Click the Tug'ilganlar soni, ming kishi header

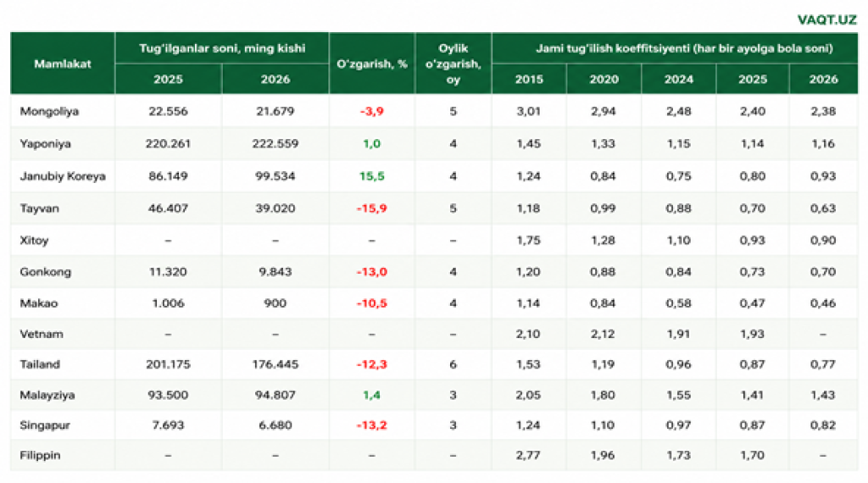click(222, 48)
